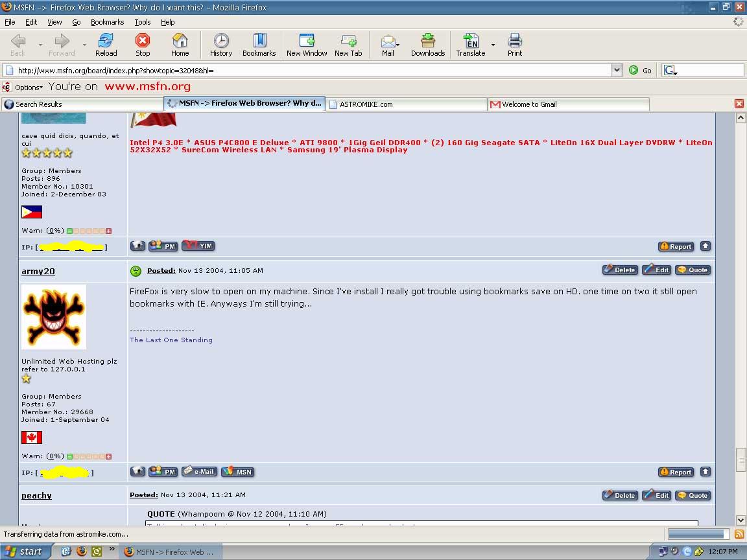This screenshot has width=747, height=560.
Task: Delete army20's post
Action: point(619,270)
